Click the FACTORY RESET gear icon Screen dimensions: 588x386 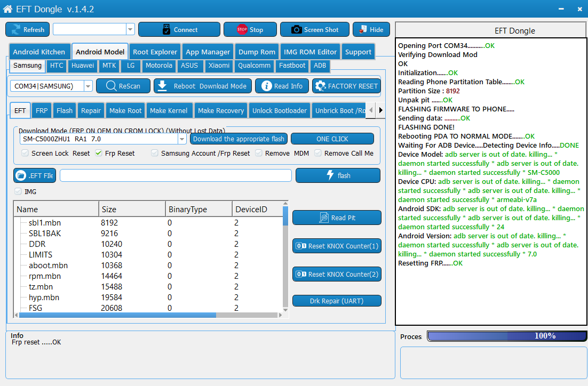tap(320, 86)
